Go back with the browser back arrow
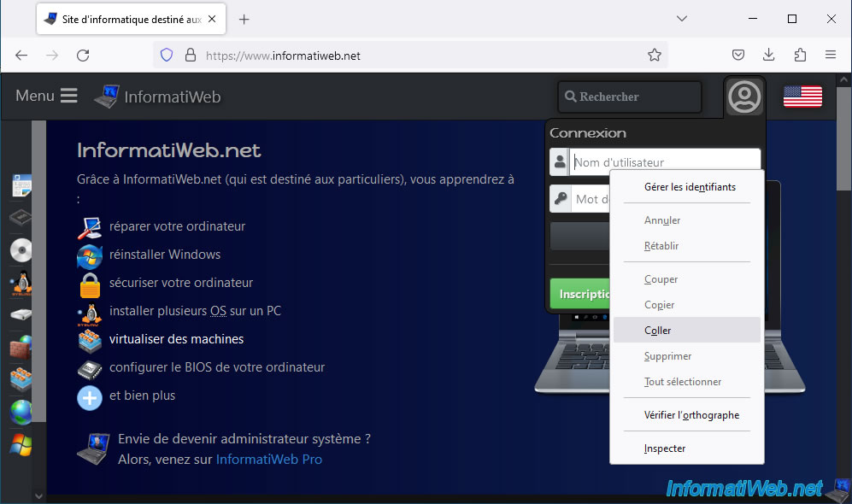Screen dimensions: 852x504 click(21, 56)
